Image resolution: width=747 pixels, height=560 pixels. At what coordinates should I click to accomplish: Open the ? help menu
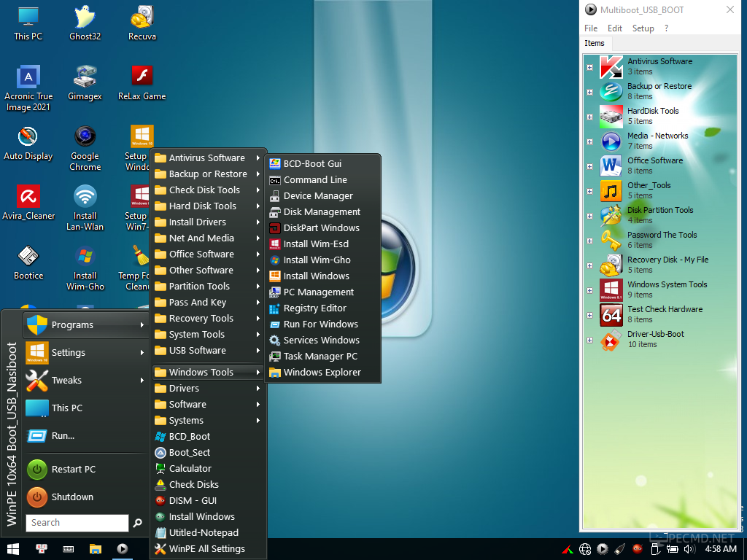pos(666,28)
